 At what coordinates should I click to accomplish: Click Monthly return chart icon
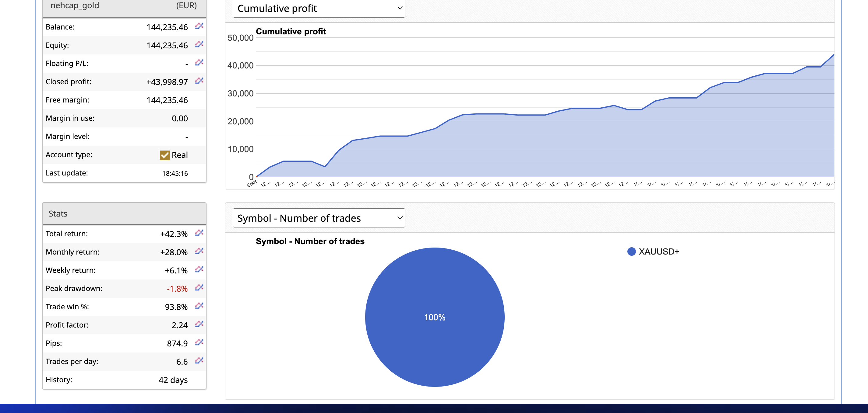coord(199,251)
